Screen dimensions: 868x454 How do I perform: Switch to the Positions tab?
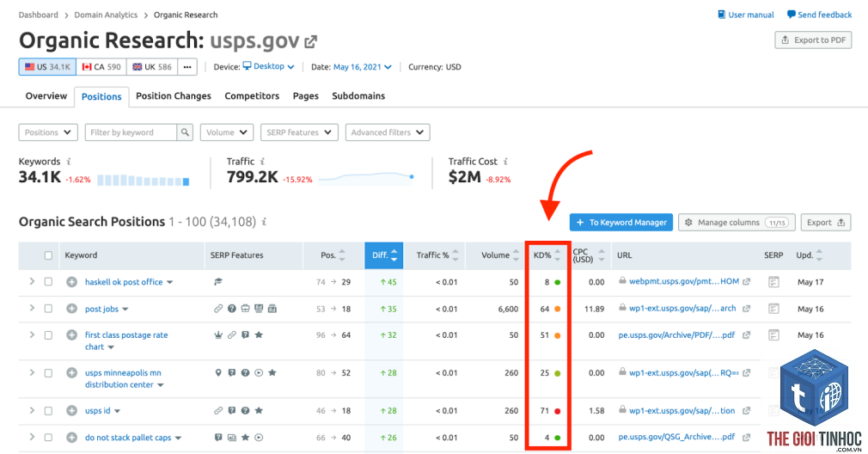[101, 96]
